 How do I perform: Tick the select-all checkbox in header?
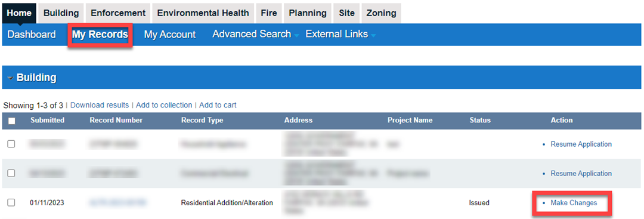pyautogui.click(x=11, y=121)
